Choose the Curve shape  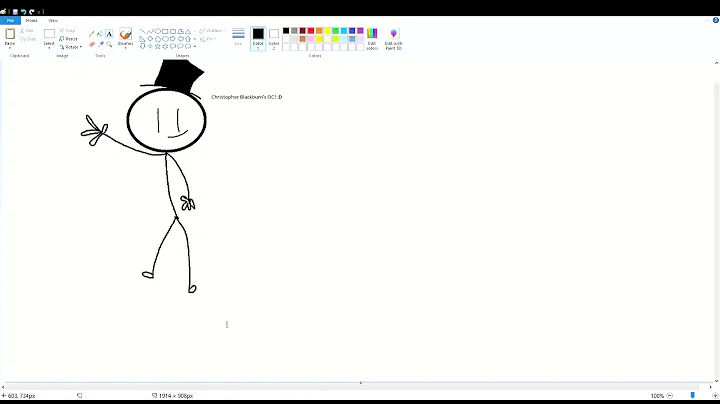tap(150, 31)
